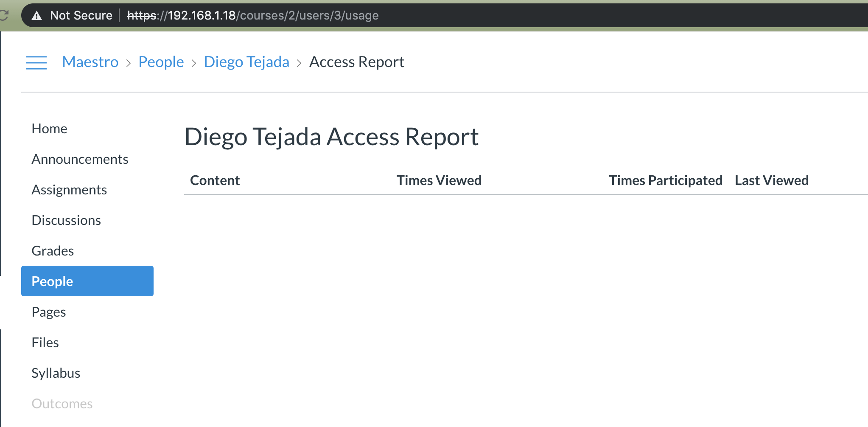Screen dimensions: 868x427
Task: Click the browser reload icon
Action: coord(4,16)
